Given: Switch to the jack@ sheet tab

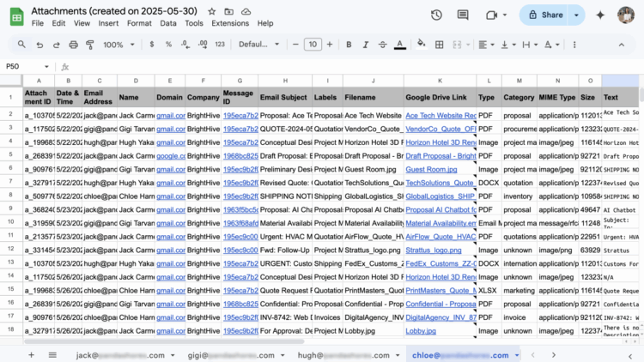Looking at the screenshot, I should click(x=120, y=355).
